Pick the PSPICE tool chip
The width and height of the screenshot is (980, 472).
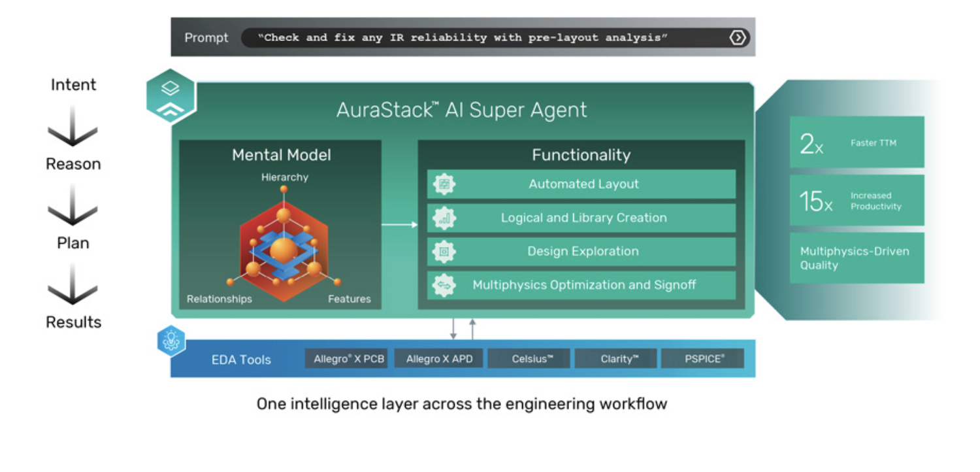(703, 358)
